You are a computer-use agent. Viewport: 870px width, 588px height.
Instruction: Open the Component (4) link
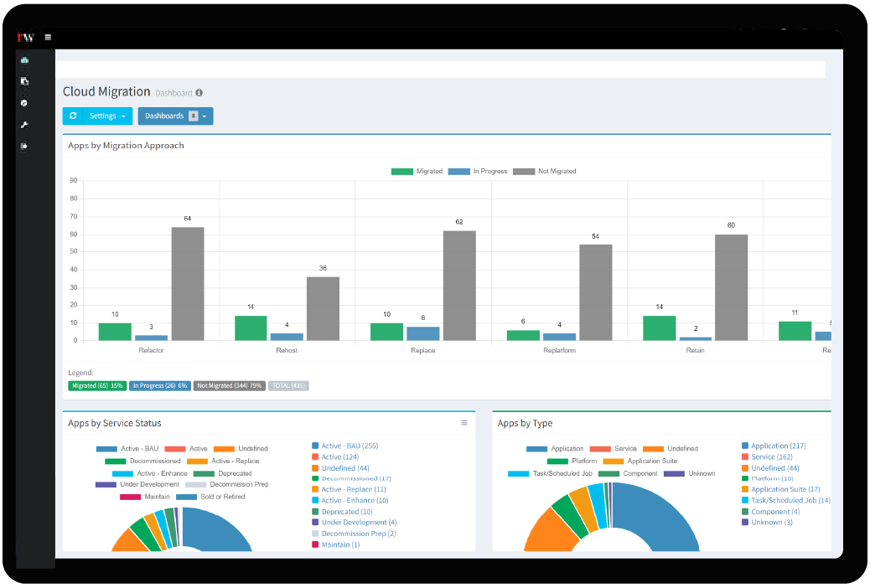[x=775, y=512]
